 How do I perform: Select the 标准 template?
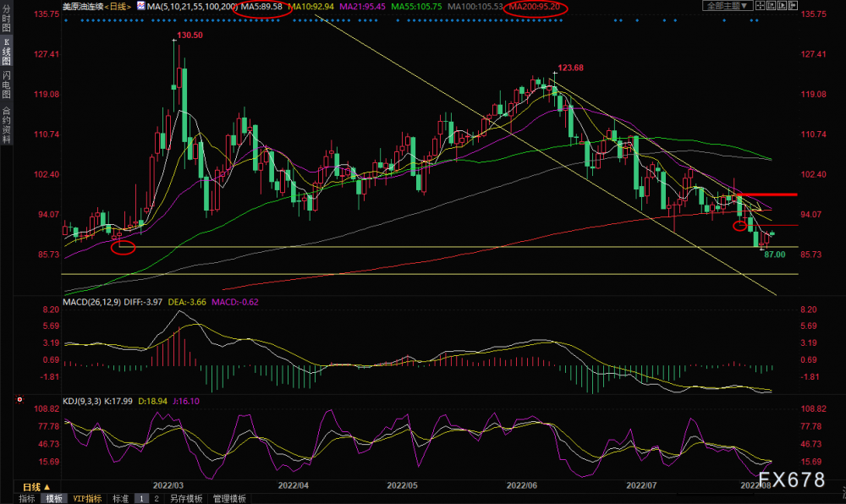[120, 499]
